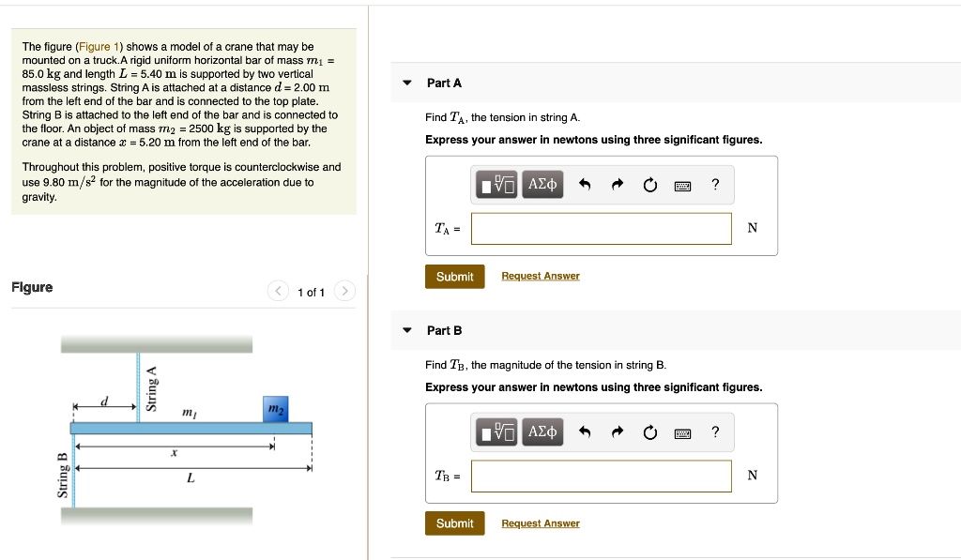Click the help question mark icon in Part B

tap(715, 431)
